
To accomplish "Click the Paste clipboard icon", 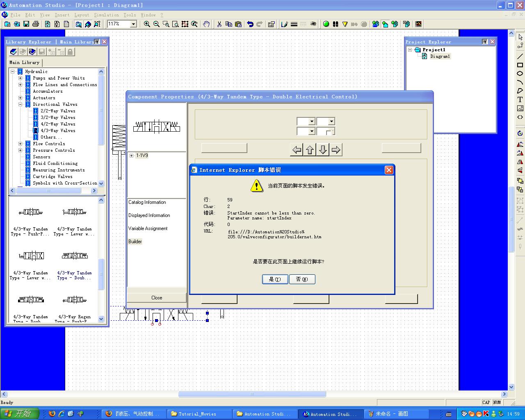I will click(238, 24).
